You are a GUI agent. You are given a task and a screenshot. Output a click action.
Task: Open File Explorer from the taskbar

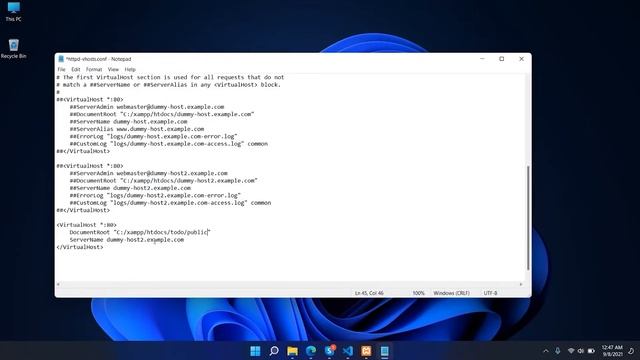pyautogui.click(x=292, y=351)
